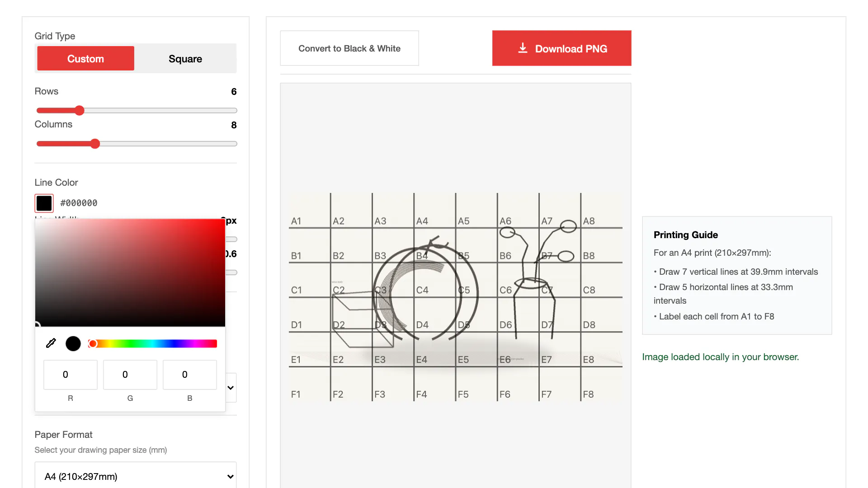The height and width of the screenshot is (488, 868).
Task: Click grid cell label E2
Action: click(338, 360)
